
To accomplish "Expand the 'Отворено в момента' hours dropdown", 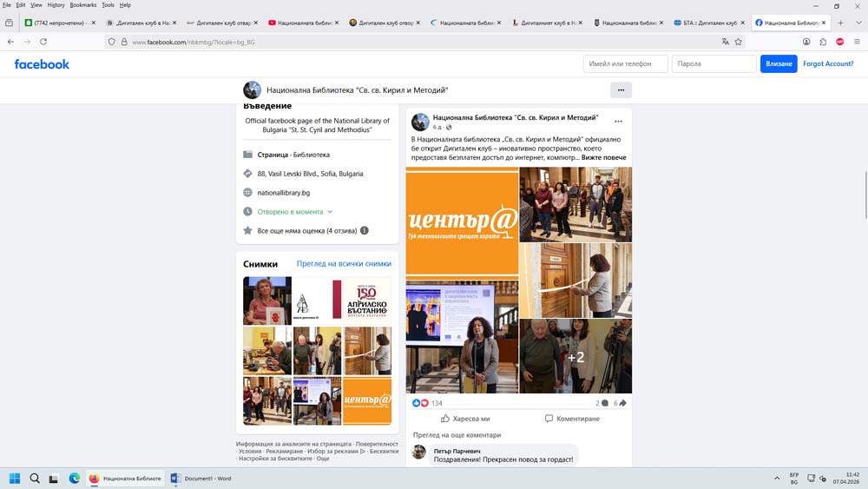I will pyautogui.click(x=330, y=212).
